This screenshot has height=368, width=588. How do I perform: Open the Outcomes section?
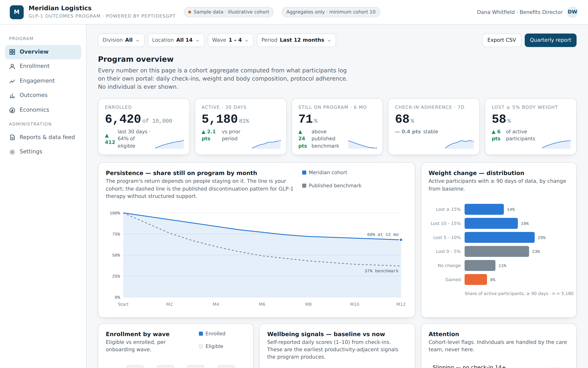tap(43, 95)
